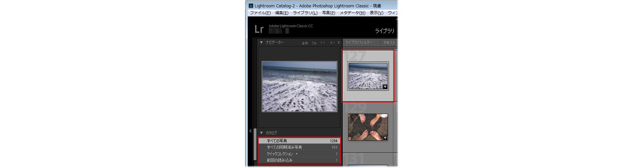Select the feet photo thumbnail
Image resolution: width=644 pixels, height=168 pixels.
pos(368,127)
